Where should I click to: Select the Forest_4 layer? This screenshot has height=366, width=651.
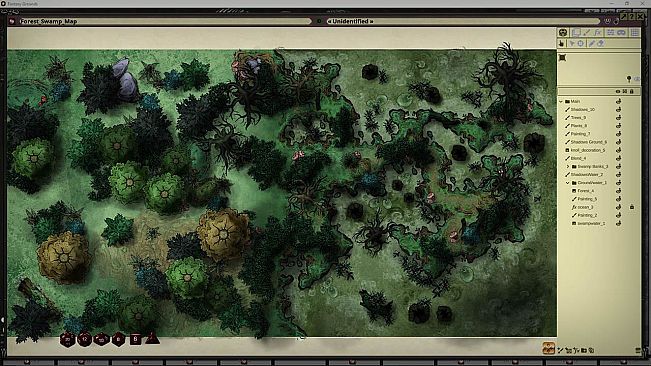click(x=586, y=190)
